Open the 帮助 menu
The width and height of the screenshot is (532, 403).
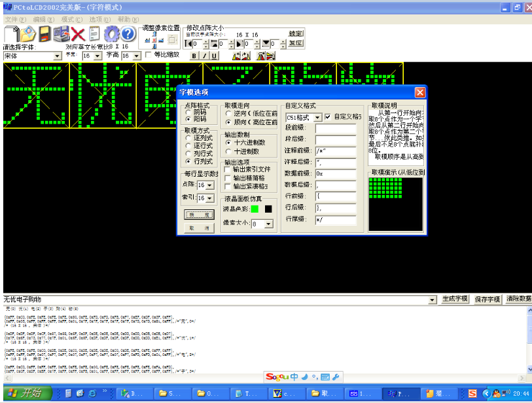tap(128, 20)
